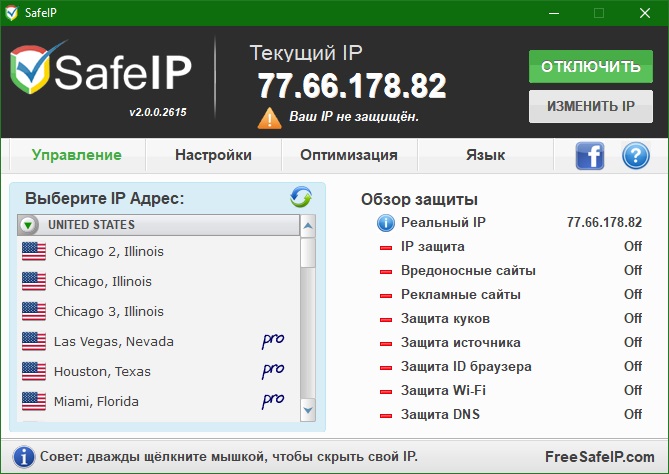Click the Off value for Защита DNS
The height and width of the screenshot is (474, 669).
tap(633, 414)
